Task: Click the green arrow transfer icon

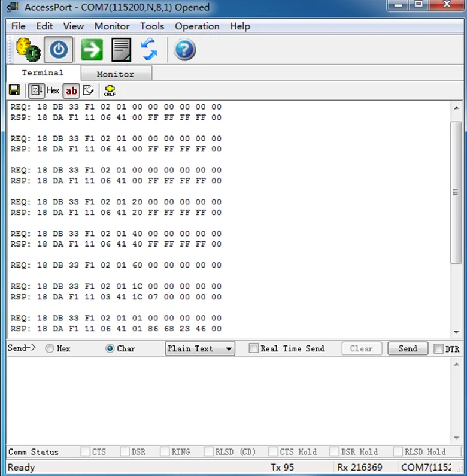Action: (92, 50)
